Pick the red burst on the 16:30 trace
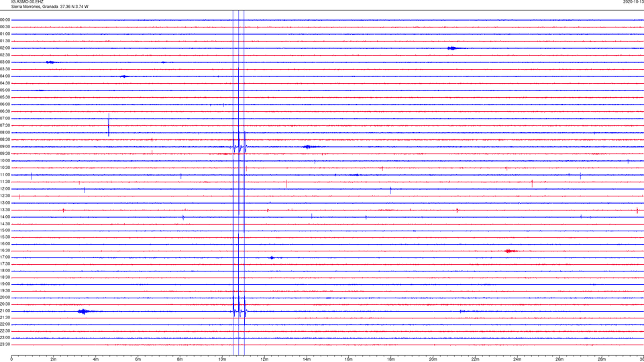The width and height of the screenshot is (644, 362). tap(511, 251)
